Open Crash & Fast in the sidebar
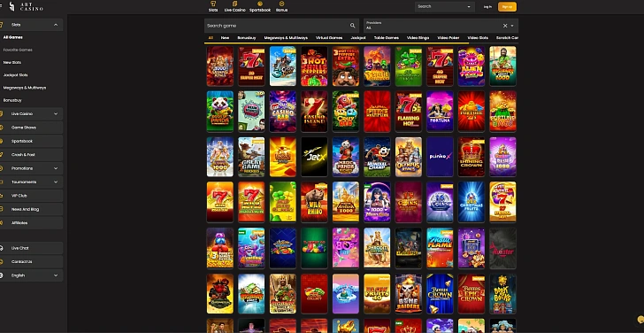The width and height of the screenshot is (644, 333). [x=31, y=155]
